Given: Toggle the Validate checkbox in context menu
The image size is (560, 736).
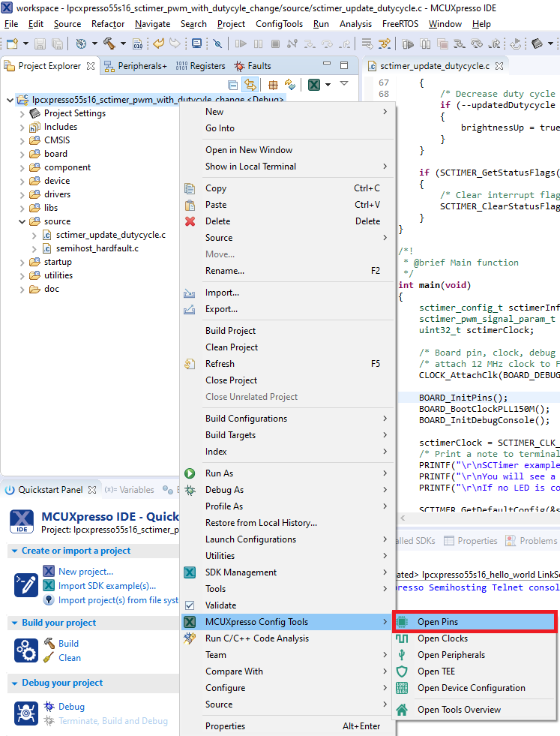Looking at the screenshot, I should (190, 605).
